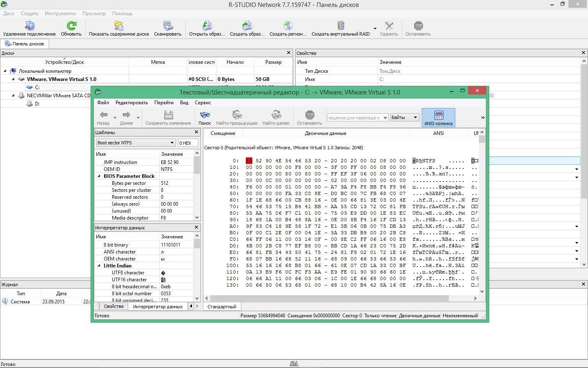Close the Журнал panel
Screen dimensions: 588x368
(x=584, y=284)
